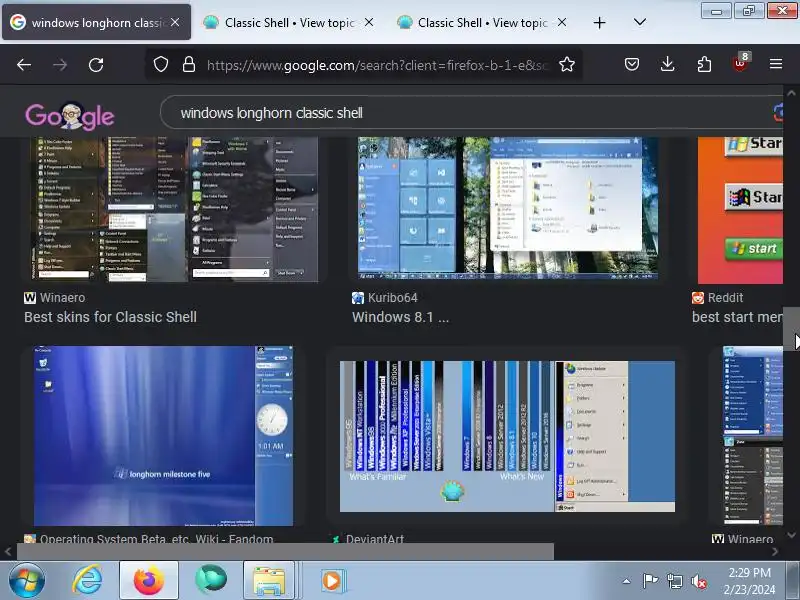Launch Internet Explorer from the taskbar

pyautogui.click(x=87, y=580)
